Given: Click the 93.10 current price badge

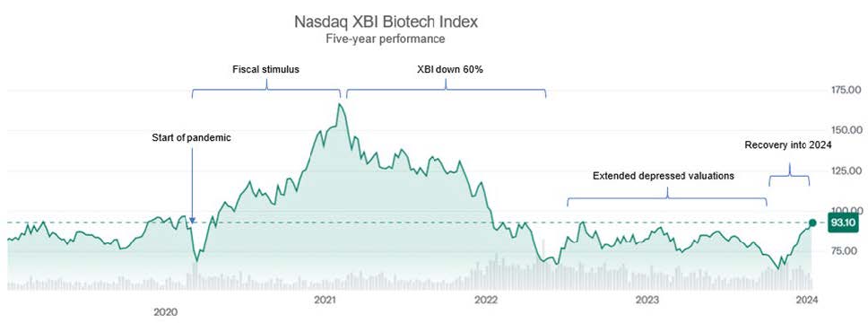Looking at the screenshot, I should [x=842, y=223].
